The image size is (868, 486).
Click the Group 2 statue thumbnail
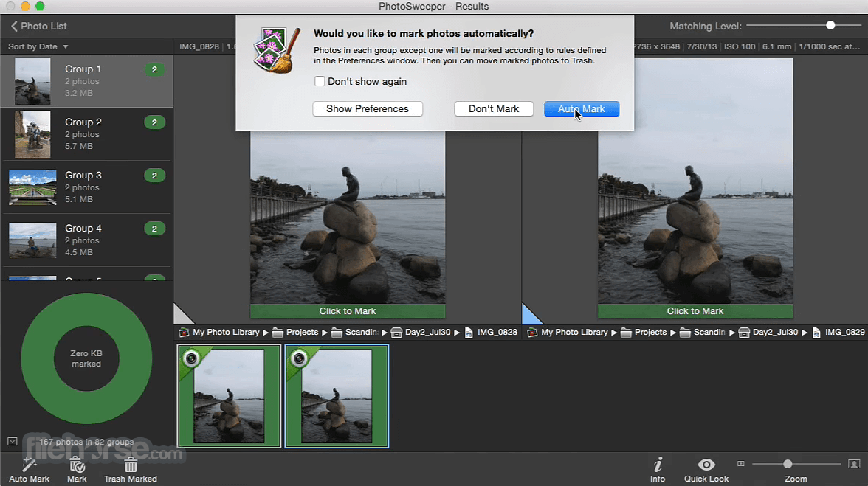[x=32, y=133]
